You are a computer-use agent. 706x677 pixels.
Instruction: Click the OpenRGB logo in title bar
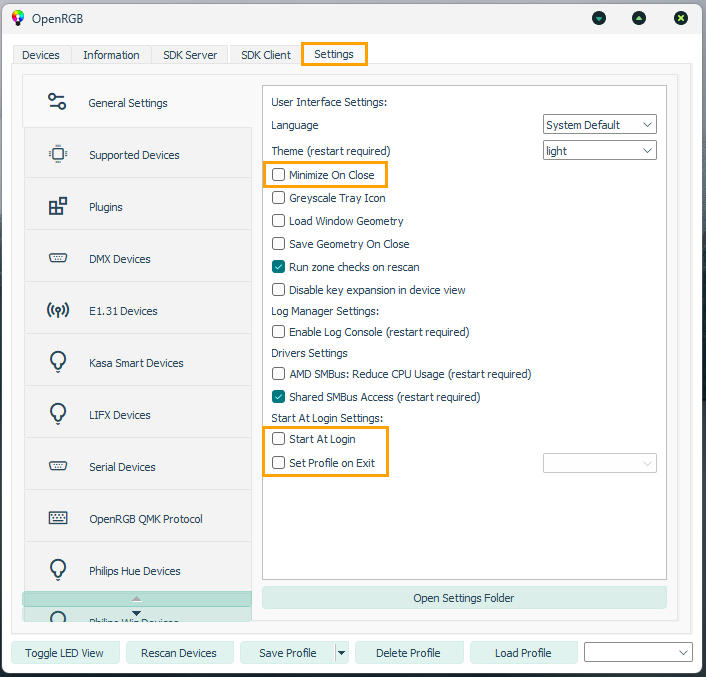click(18, 18)
